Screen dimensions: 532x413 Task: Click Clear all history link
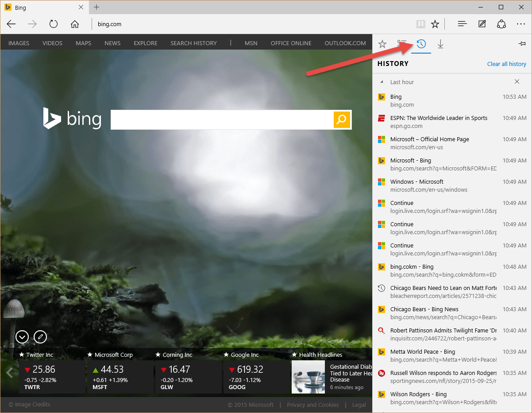pyautogui.click(x=507, y=64)
